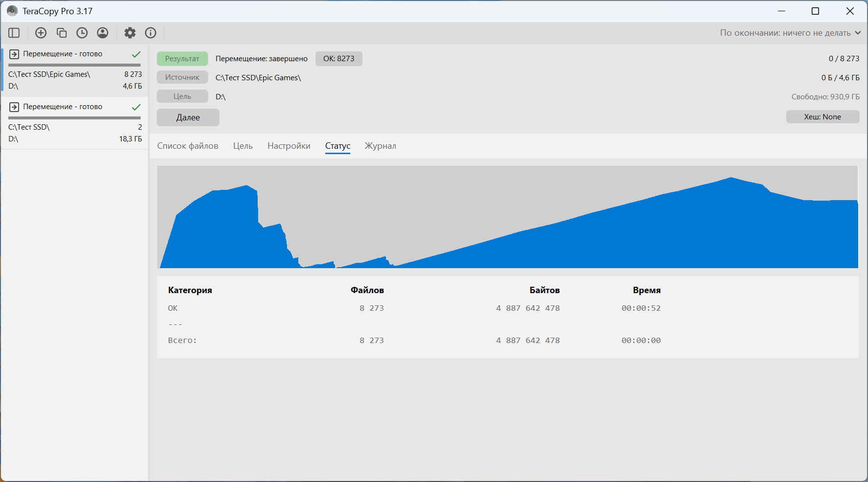Click the 'Хеш: None' button
868x482 pixels.
click(x=822, y=117)
